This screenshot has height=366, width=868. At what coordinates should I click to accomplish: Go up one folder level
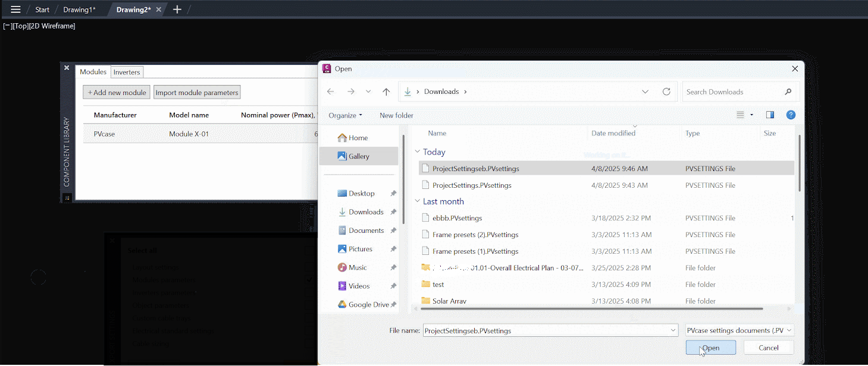[x=386, y=91]
